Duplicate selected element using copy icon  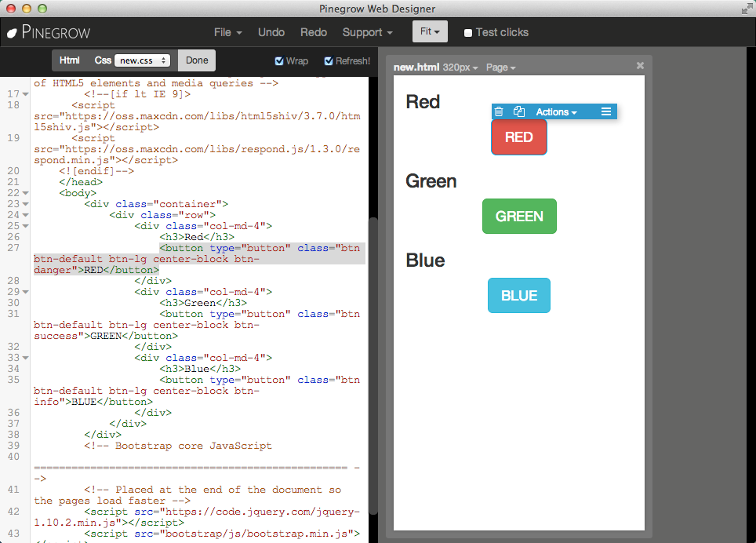pos(519,112)
